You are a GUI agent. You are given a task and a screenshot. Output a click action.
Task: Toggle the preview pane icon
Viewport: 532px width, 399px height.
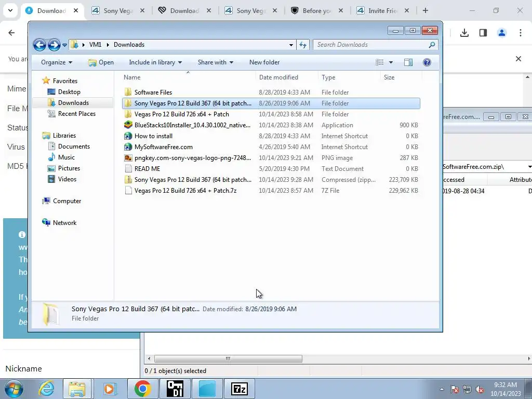pyautogui.click(x=408, y=62)
